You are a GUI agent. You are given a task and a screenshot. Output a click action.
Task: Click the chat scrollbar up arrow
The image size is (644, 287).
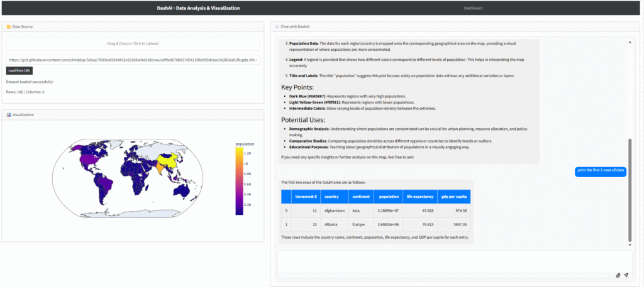point(630,42)
